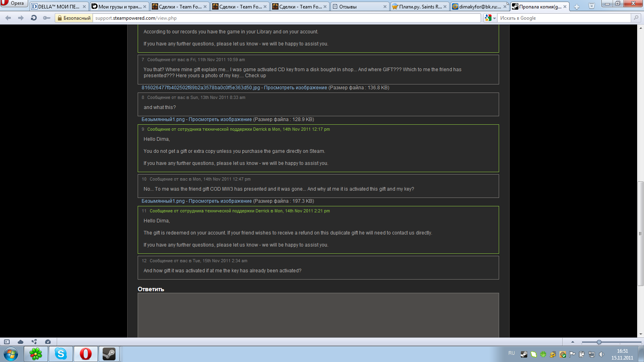Viewport: 644px width, 362px height.
Task: Click the power plug tray icon
Action: click(582, 354)
